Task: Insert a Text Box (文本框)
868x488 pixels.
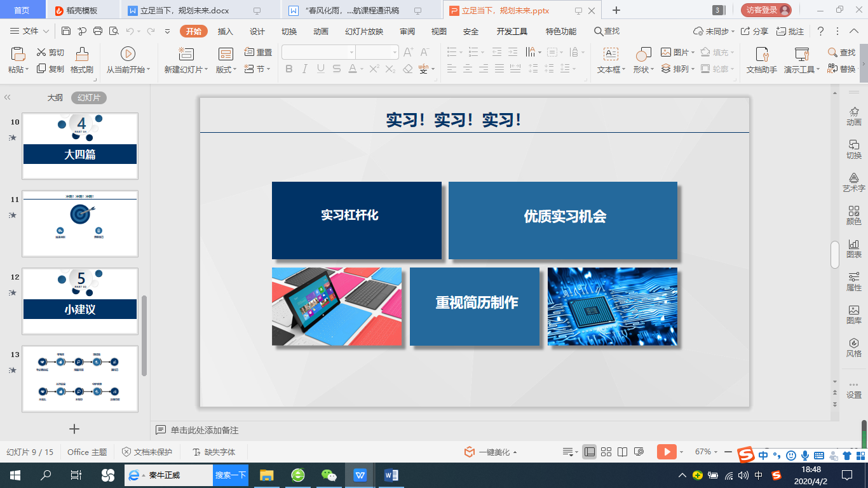Action: pyautogui.click(x=611, y=61)
